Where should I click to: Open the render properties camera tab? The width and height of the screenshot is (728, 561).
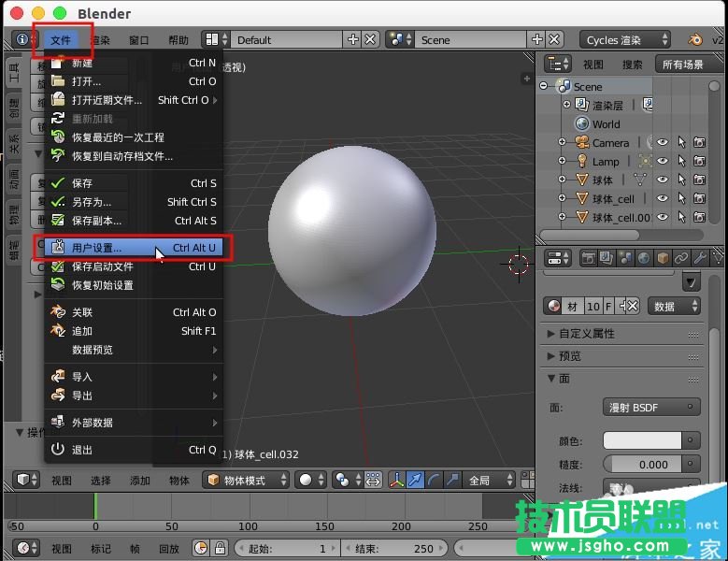pos(590,258)
